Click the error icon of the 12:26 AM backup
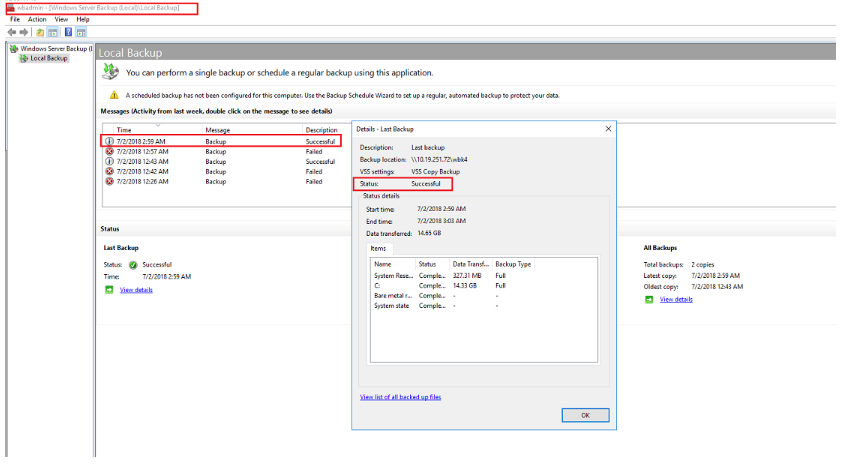 110,181
